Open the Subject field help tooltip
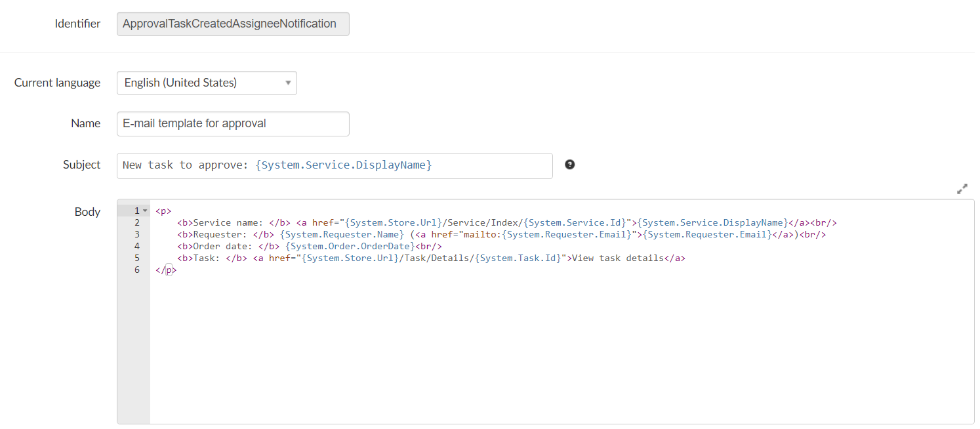 (x=569, y=165)
